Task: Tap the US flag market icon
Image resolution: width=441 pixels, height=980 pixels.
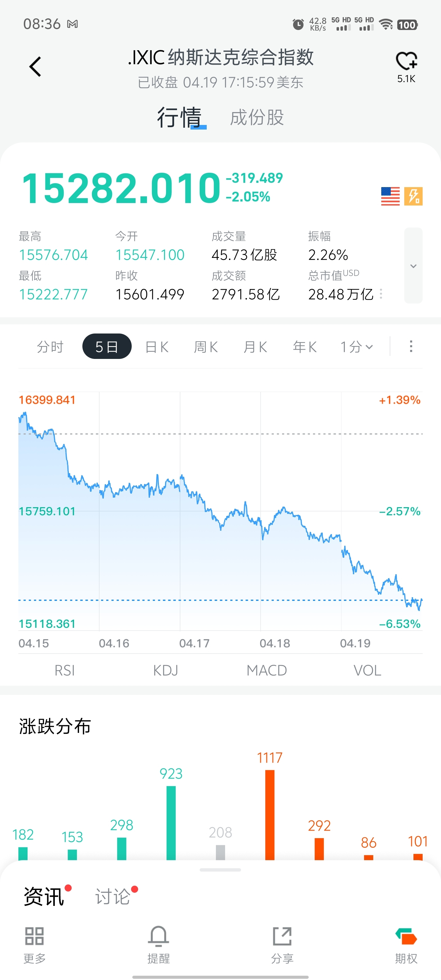Action: click(x=390, y=196)
